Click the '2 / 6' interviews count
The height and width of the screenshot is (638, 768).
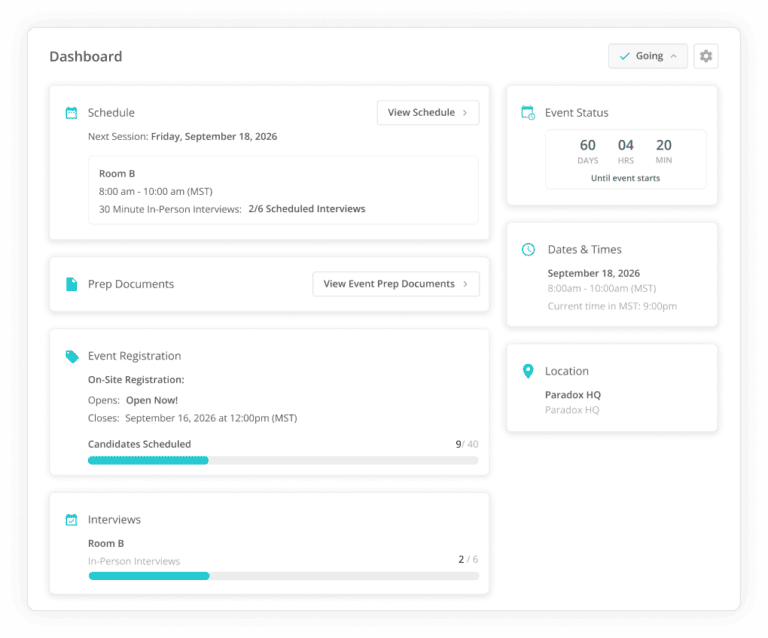pyautogui.click(x=468, y=559)
